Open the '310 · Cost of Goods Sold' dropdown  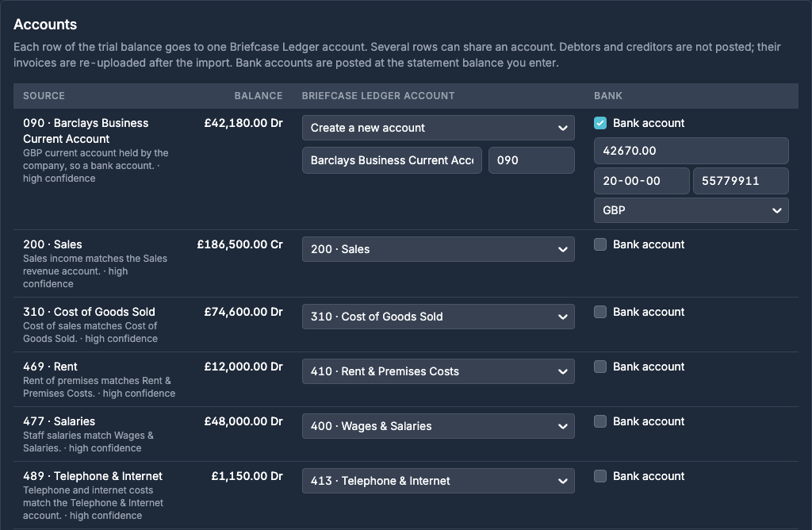[x=438, y=317]
